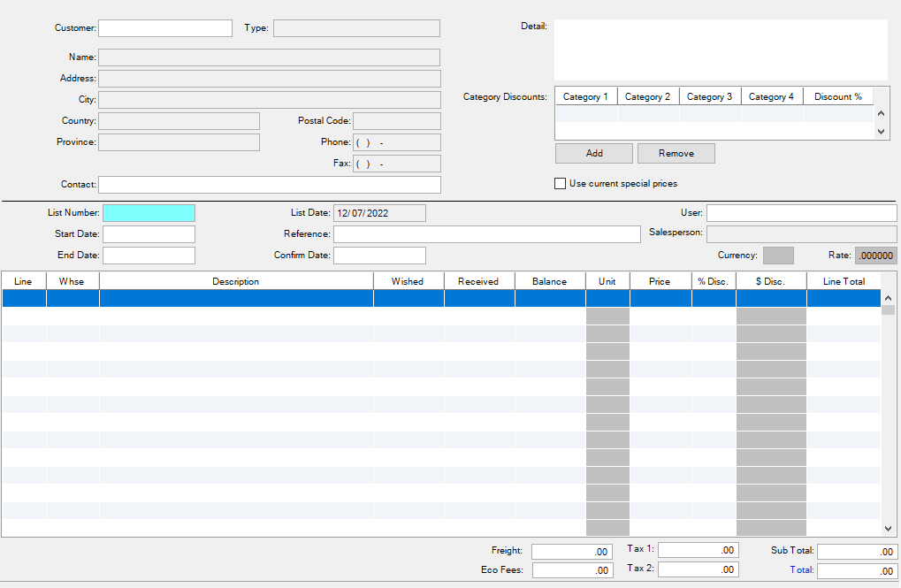Image resolution: width=901 pixels, height=588 pixels.
Task: Click the End Date field
Action: point(149,256)
